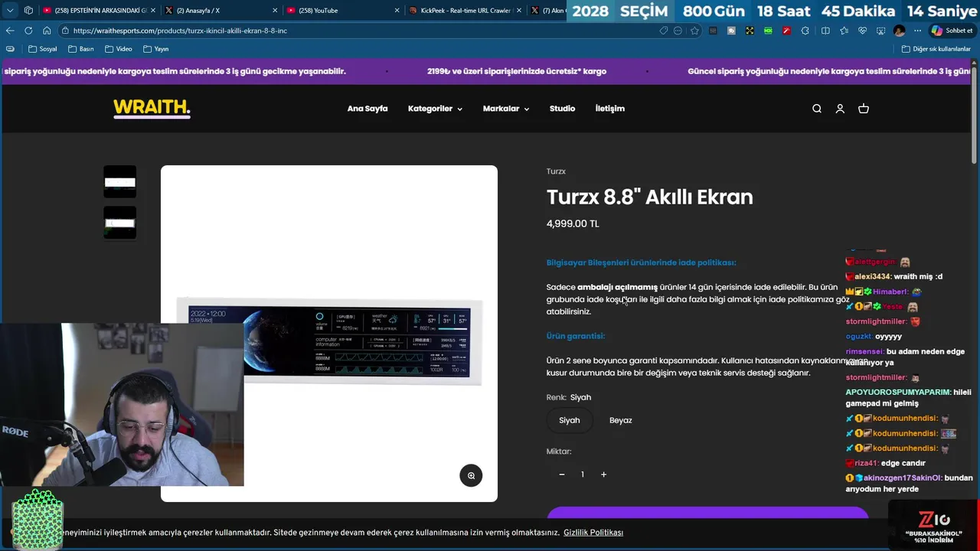
Task: Click the WRAITH logo
Action: (x=152, y=109)
